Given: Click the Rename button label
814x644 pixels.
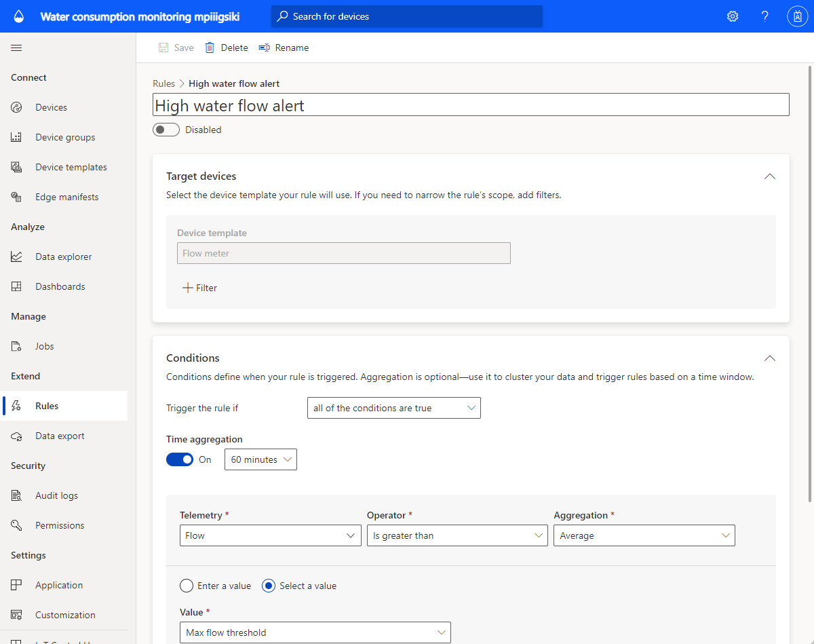Looking at the screenshot, I should click(292, 48).
